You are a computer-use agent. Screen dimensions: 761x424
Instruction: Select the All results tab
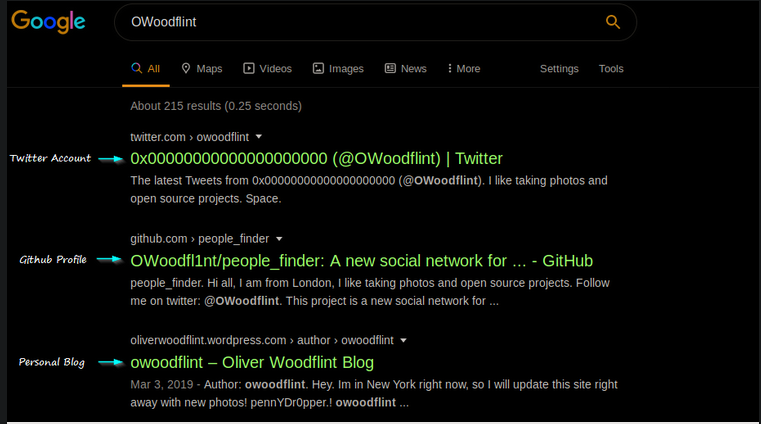coord(146,69)
